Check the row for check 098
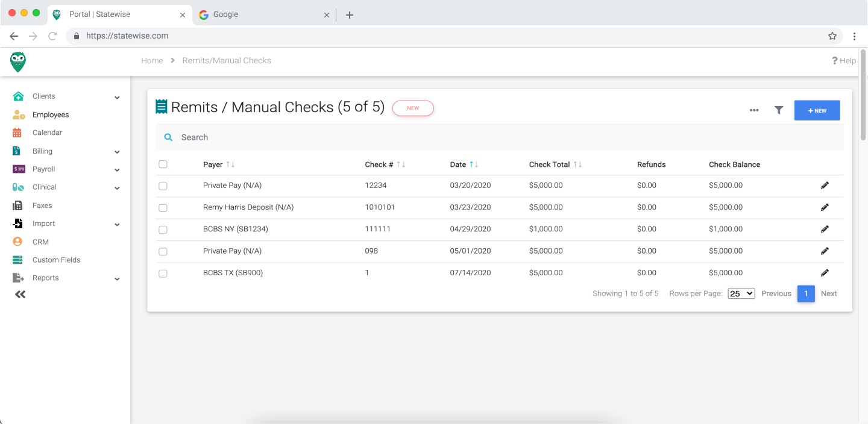Screen dimensions: 868x424 163,251
